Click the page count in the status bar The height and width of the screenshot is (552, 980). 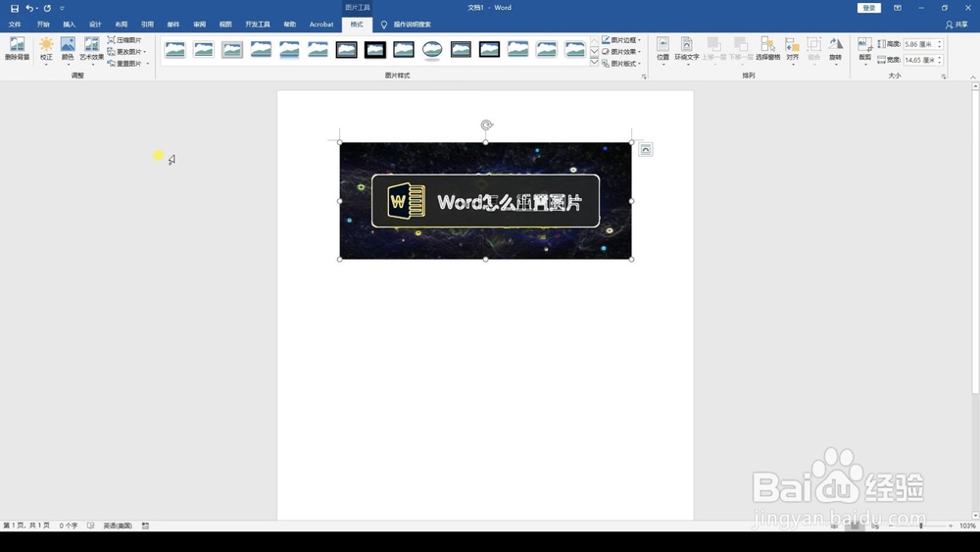tap(26, 526)
